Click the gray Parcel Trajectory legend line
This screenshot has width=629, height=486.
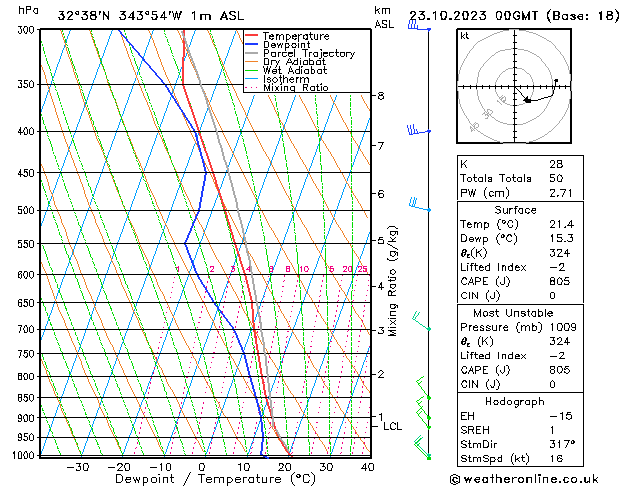[x=251, y=53]
